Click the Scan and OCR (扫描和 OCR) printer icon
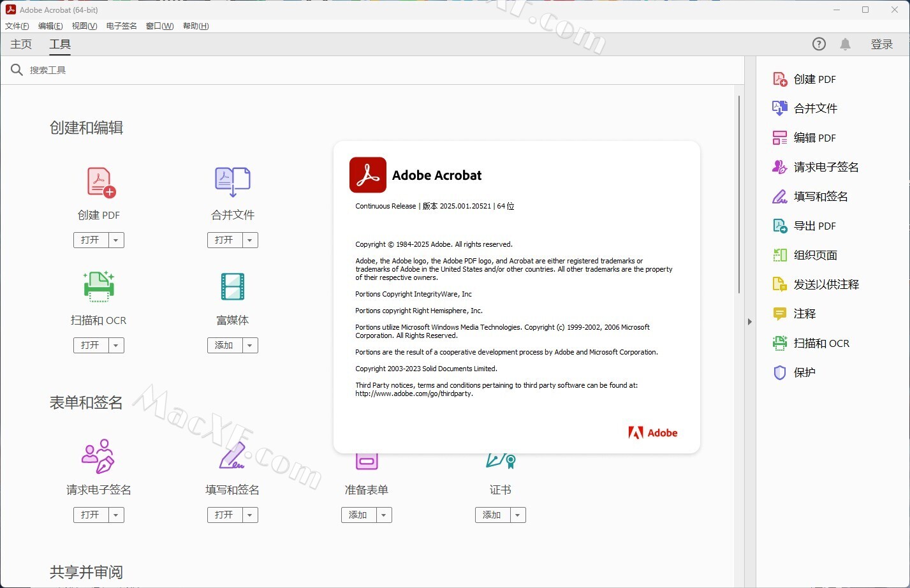Image resolution: width=910 pixels, height=588 pixels. click(x=99, y=286)
